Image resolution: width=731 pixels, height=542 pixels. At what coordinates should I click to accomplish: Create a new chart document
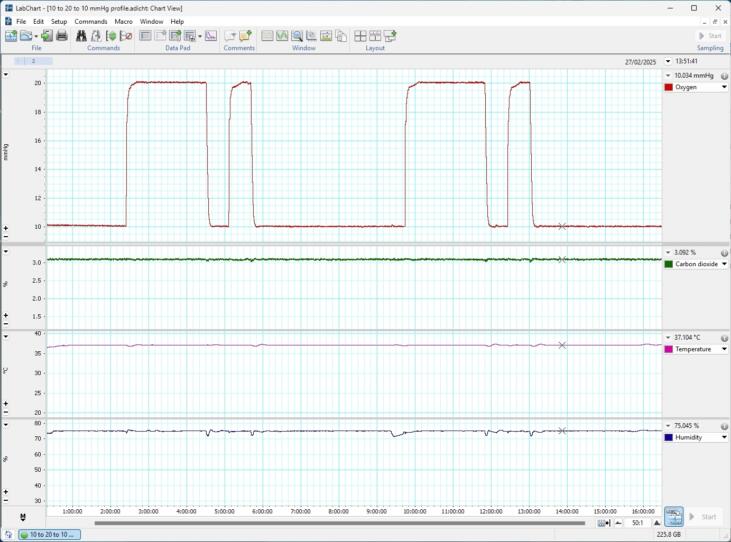tap(11, 36)
